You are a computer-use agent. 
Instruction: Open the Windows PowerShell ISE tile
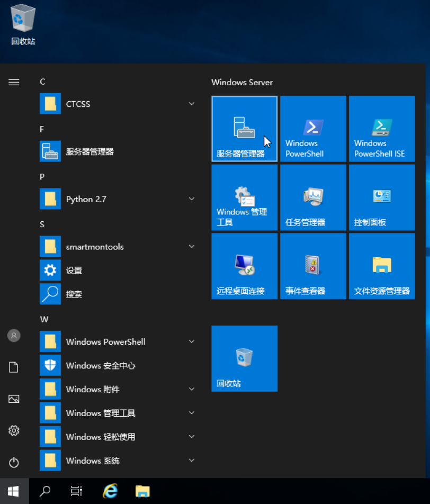382,129
